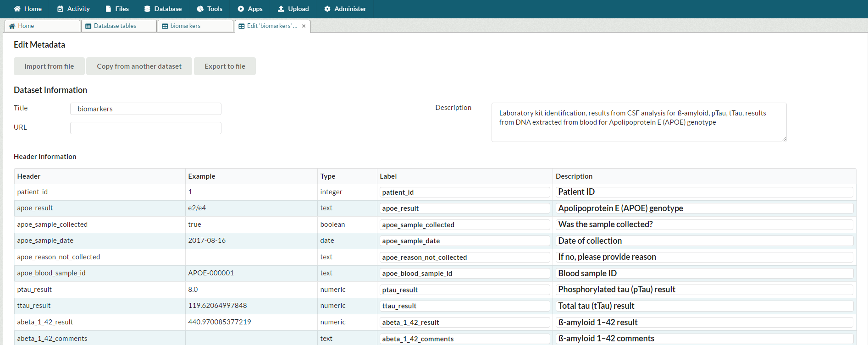
Task: Click the Import from file button
Action: click(49, 66)
